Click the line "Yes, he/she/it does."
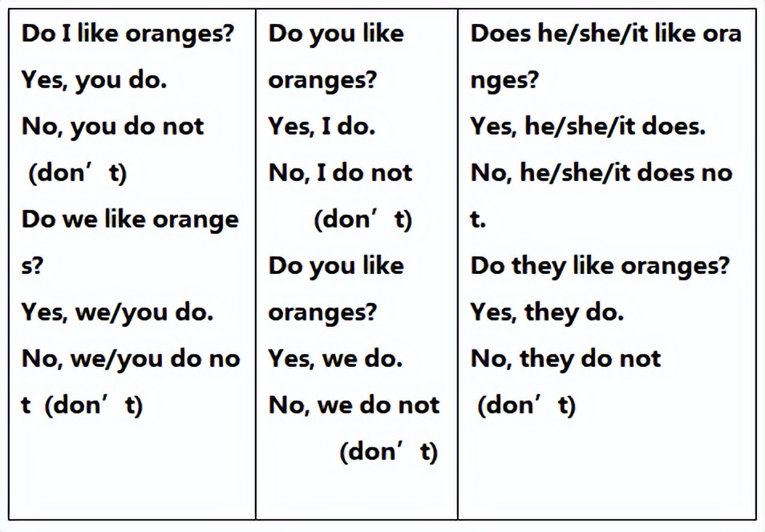 pos(588,127)
